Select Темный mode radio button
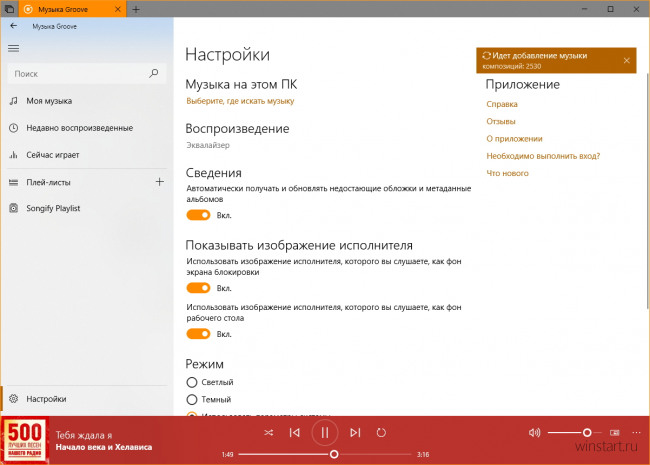 pyautogui.click(x=192, y=400)
